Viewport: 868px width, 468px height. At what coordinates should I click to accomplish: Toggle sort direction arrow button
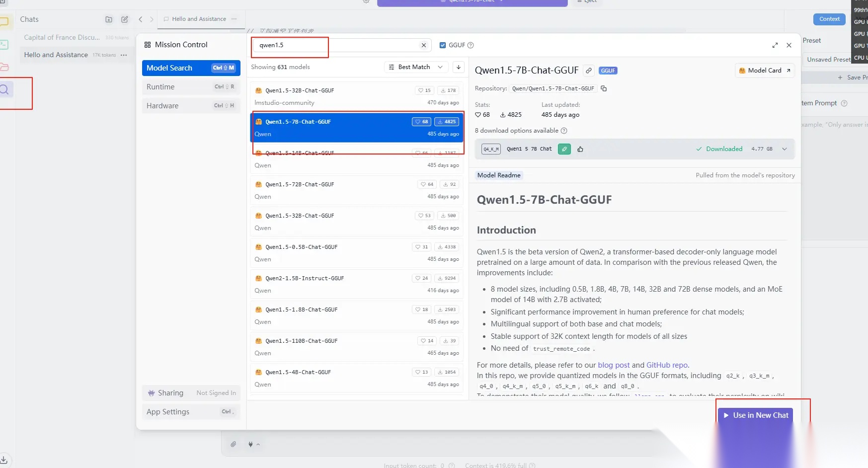point(459,67)
